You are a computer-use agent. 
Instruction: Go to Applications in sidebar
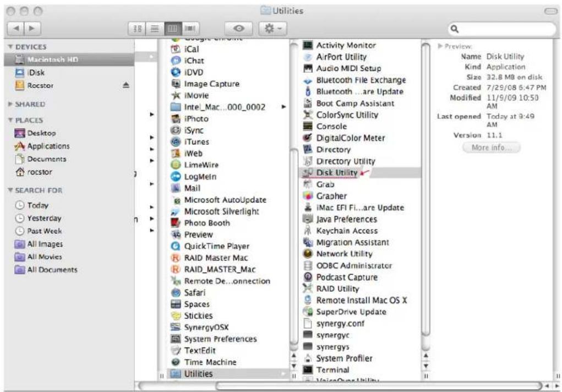coord(42,146)
